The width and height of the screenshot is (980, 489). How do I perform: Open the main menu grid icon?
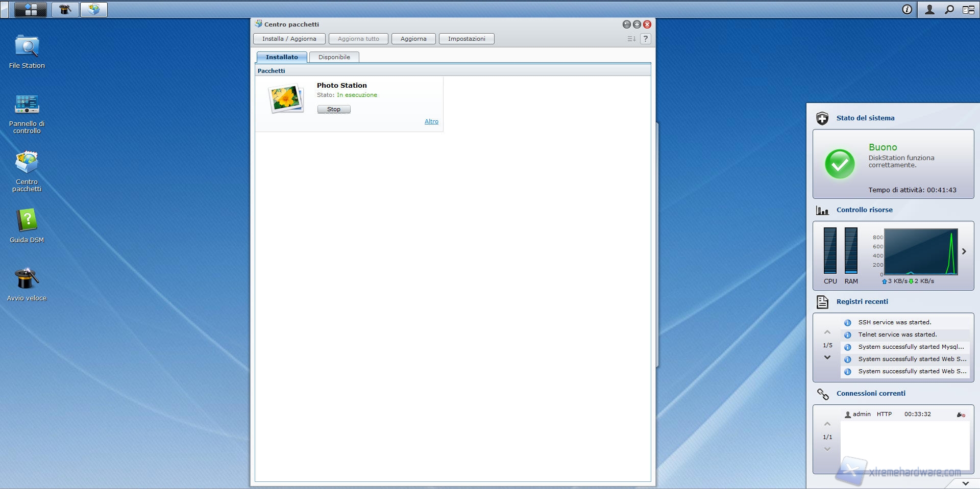tap(31, 9)
